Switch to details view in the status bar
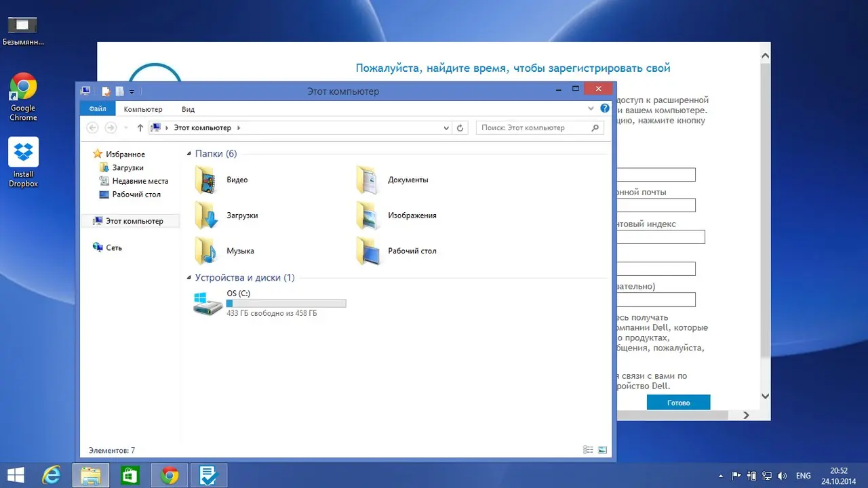 point(587,449)
